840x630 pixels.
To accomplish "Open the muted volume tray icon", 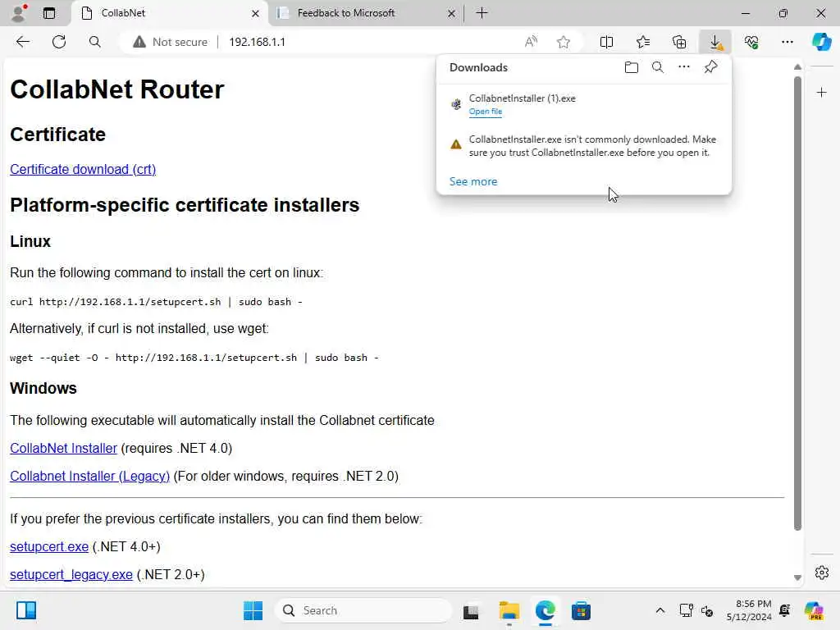I will 707,610.
